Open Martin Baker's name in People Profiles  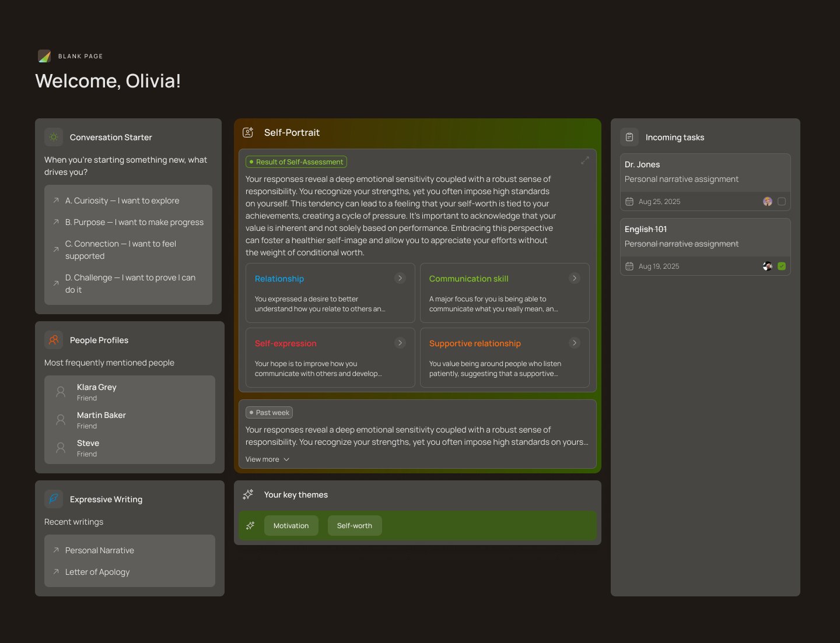(101, 415)
